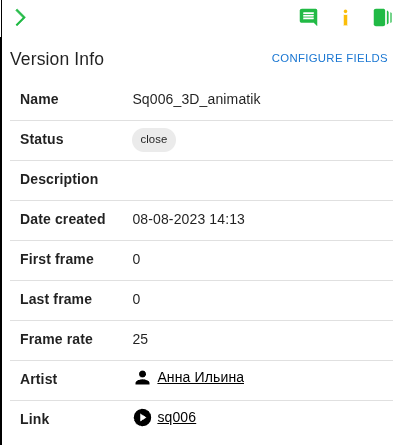Open the sq006 link

pos(176,417)
